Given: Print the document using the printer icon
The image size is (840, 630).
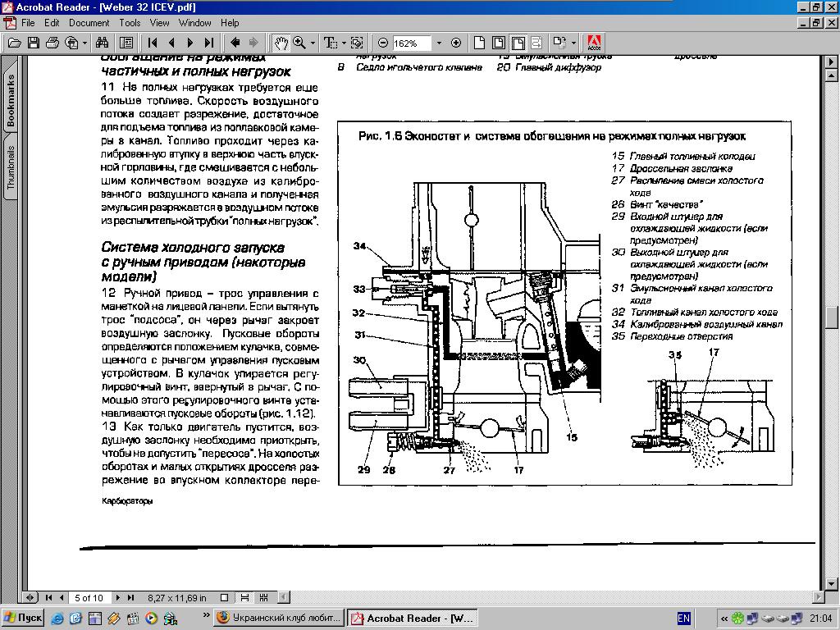Looking at the screenshot, I should click(x=52, y=43).
